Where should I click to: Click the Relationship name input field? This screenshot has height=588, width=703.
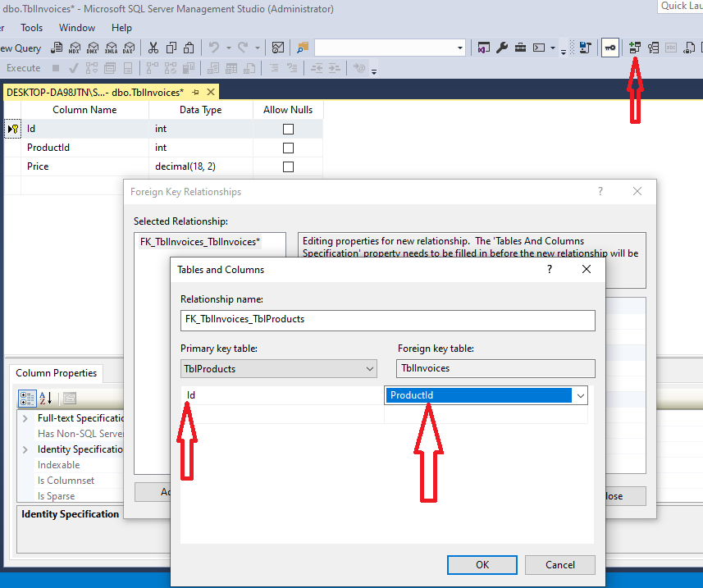(x=388, y=320)
